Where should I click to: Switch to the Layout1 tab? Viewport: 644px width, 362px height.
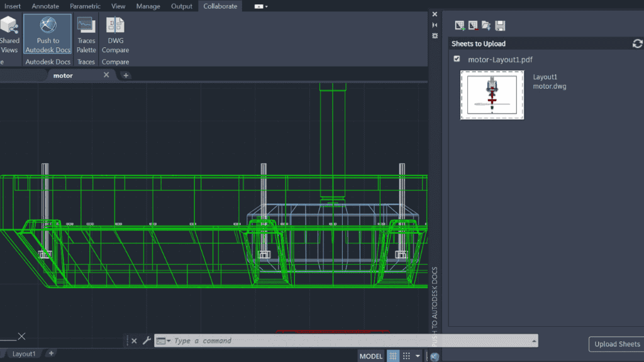coord(23,353)
